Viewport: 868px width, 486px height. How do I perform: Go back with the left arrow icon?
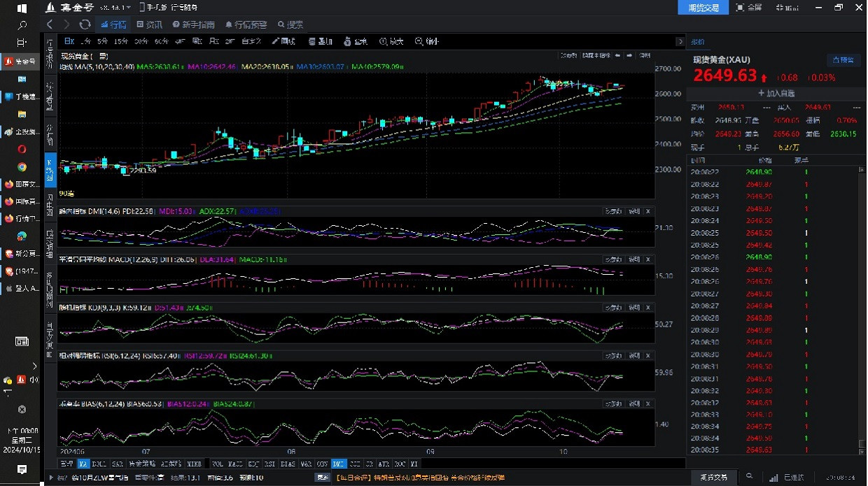pyautogui.click(x=50, y=24)
